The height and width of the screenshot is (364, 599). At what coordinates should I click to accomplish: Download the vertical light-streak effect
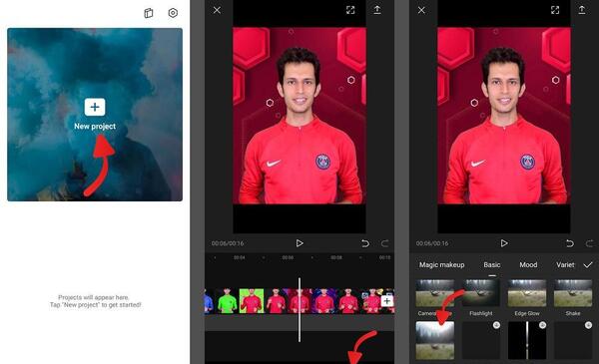pos(542,325)
